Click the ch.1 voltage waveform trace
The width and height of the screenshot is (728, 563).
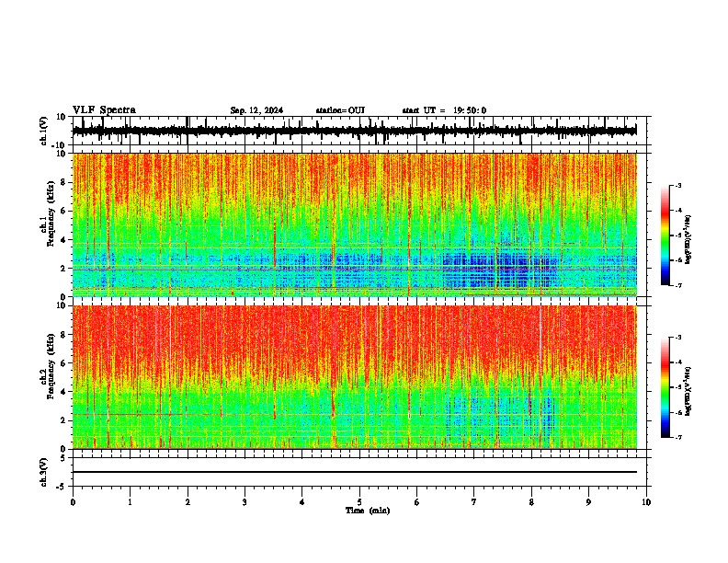354,131
